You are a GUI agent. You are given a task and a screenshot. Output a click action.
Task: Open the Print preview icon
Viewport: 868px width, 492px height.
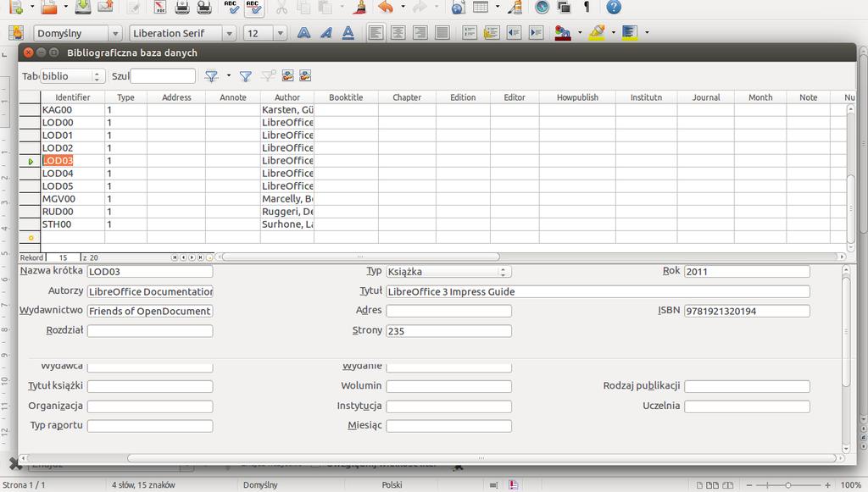[204, 7]
